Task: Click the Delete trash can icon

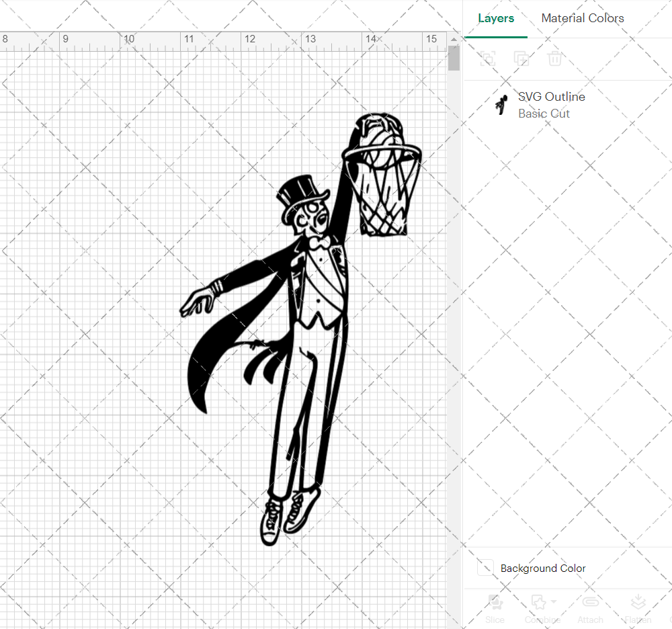Action: [554, 58]
